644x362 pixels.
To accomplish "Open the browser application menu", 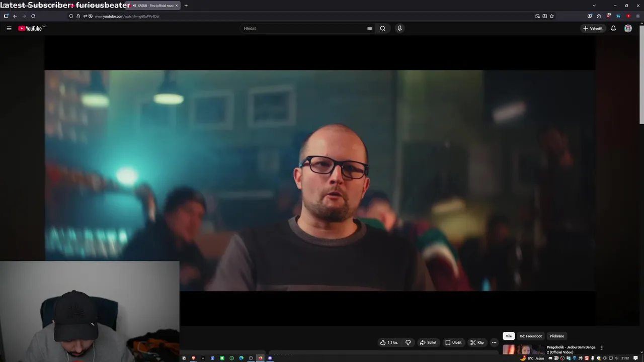I will point(638,16).
